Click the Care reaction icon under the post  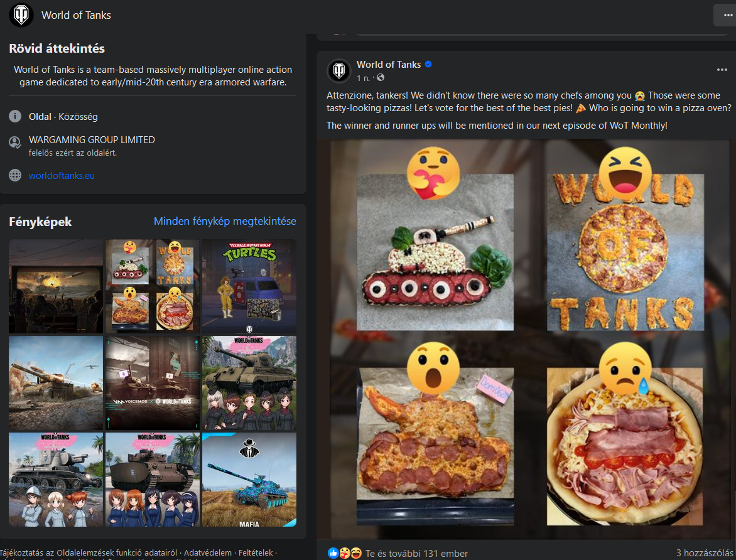point(345,553)
